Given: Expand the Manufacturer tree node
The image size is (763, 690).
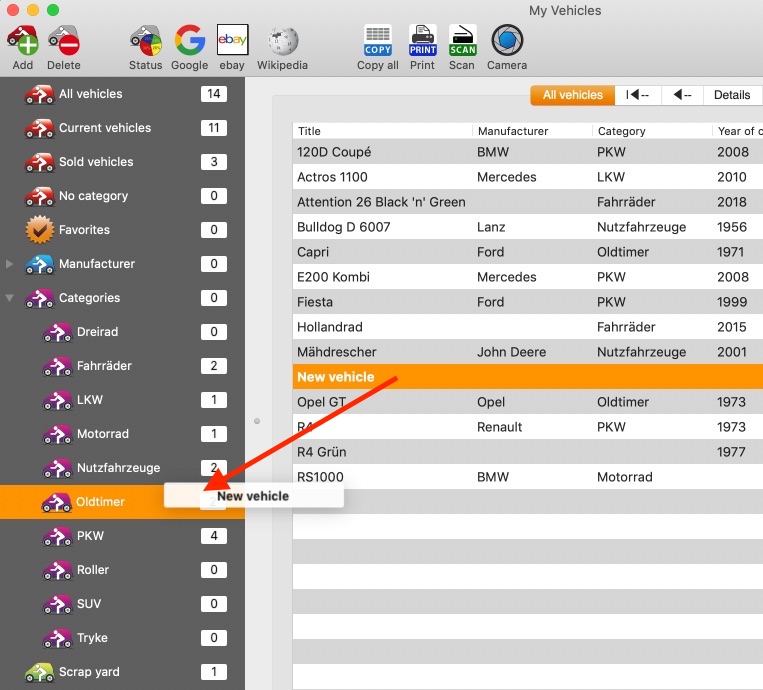Looking at the screenshot, I should tap(9, 264).
